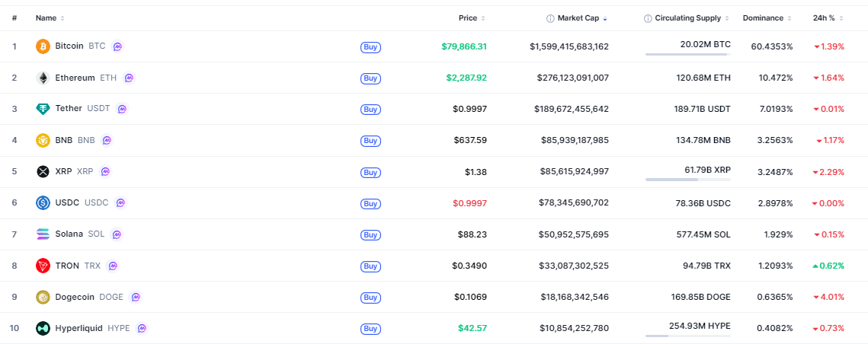Viewport: 868px width, 344px height.
Task: Click the Ethereum diamond logo icon
Action: (43, 78)
